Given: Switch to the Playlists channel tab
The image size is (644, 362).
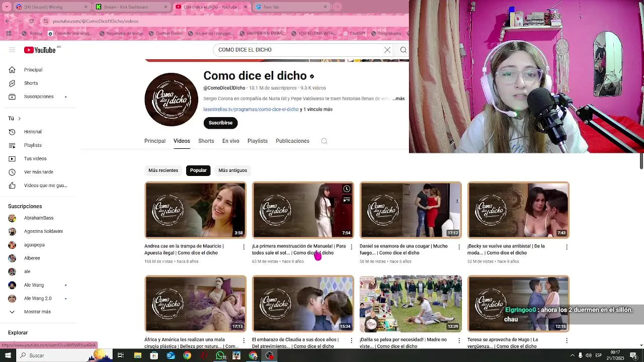Looking at the screenshot, I should tap(258, 141).
